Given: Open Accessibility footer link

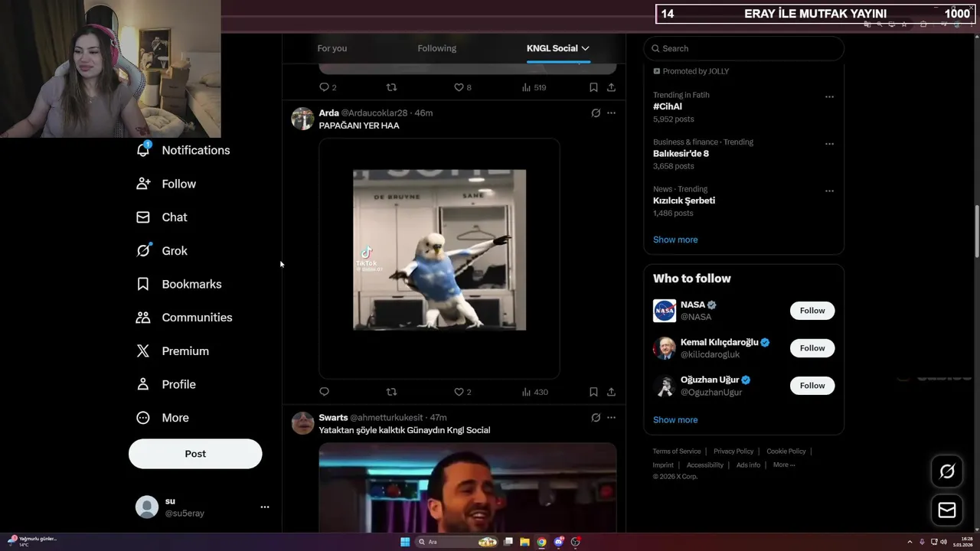Looking at the screenshot, I should [705, 465].
